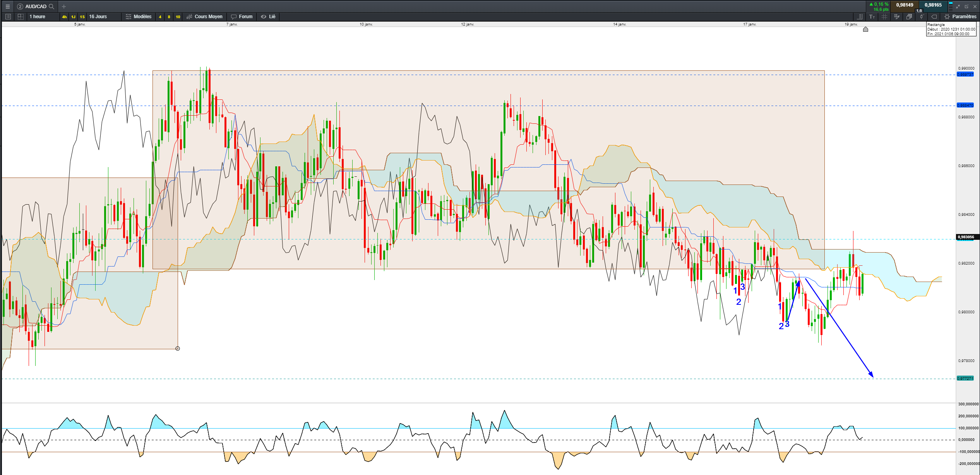The image size is (980, 475).
Task: Click the Paramètres gear icon
Action: click(947, 17)
